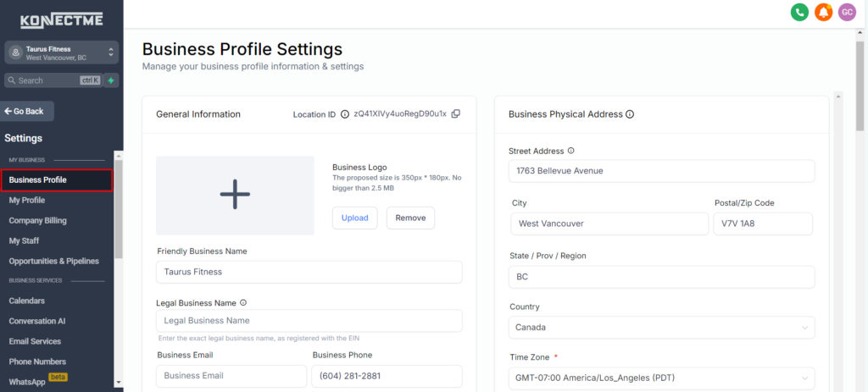Screen dimensions: 868x392
Task: Open the GC user avatar menu
Action: coord(846,12)
